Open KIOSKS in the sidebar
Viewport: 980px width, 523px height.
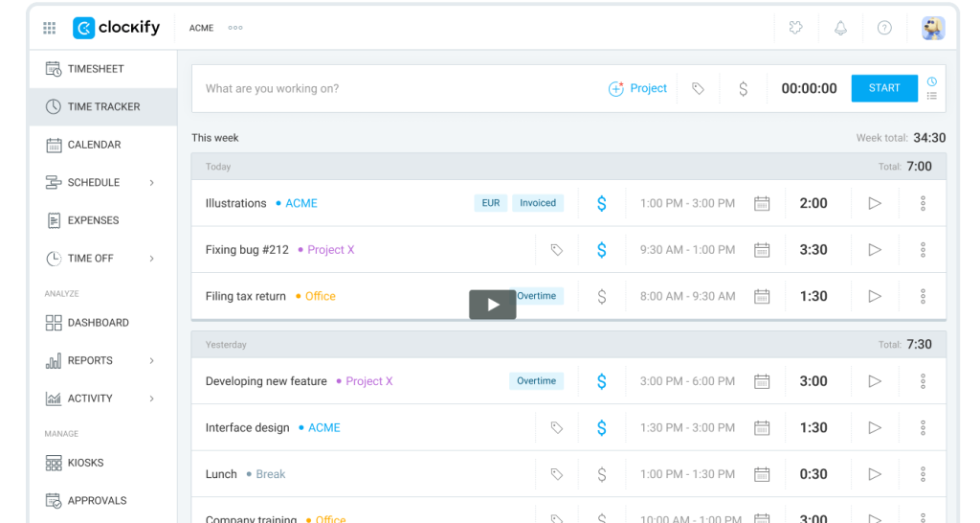click(x=103, y=463)
